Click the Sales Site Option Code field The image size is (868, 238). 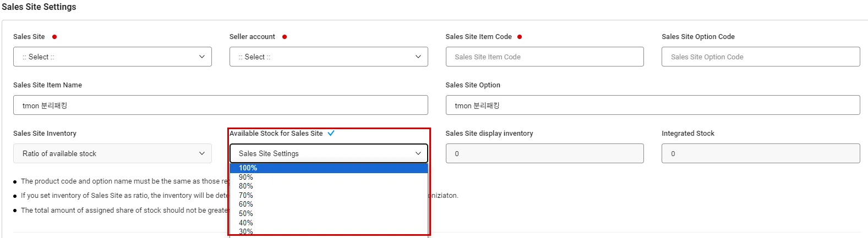click(760, 57)
